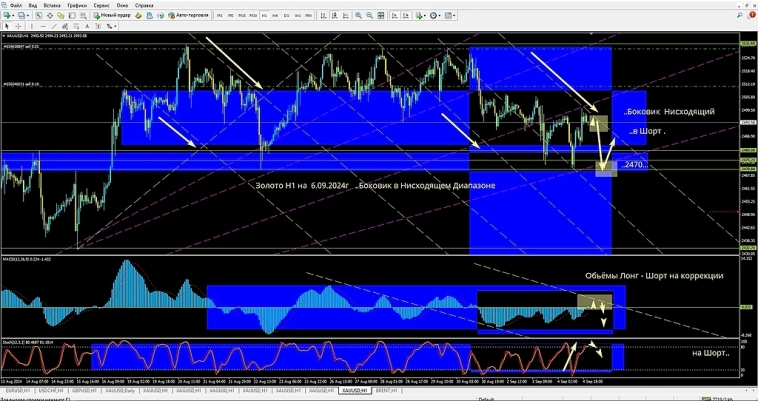Open the Indicators list dropdown
758x401 pixels.
[x=421, y=15]
